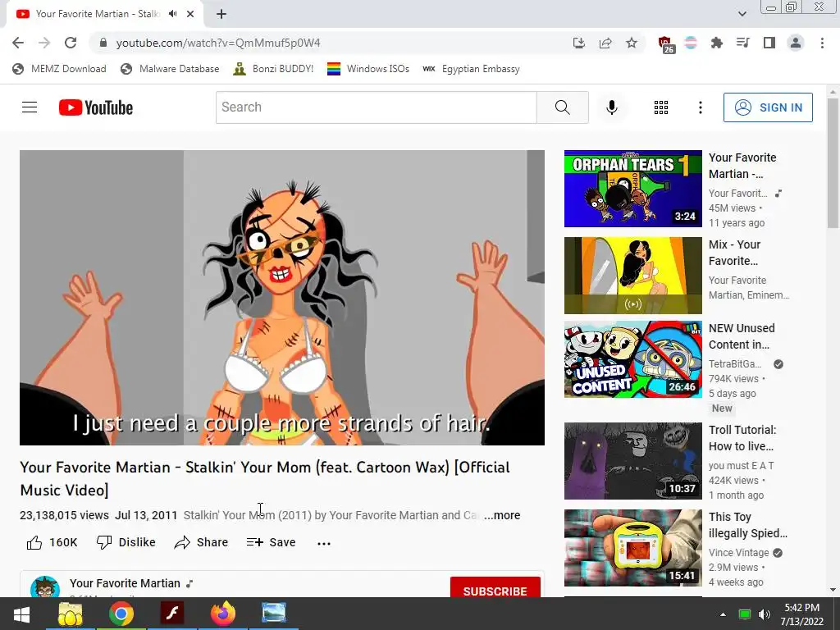Open Orphan Tears video title
Viewport: 840px width, 630px height.
pyautogui.click(x=742, y=166)
